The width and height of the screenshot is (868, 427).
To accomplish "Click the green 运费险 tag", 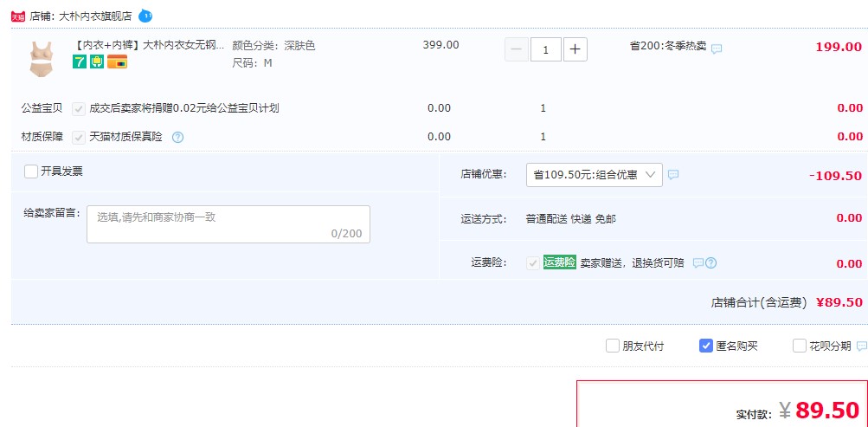I will (560, 262).
